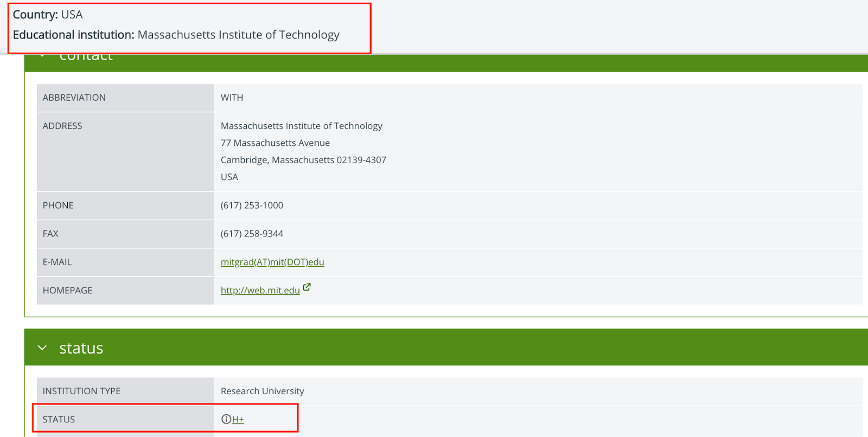
Task: Collapse the status section chevron
Action: tap(42, 348)
